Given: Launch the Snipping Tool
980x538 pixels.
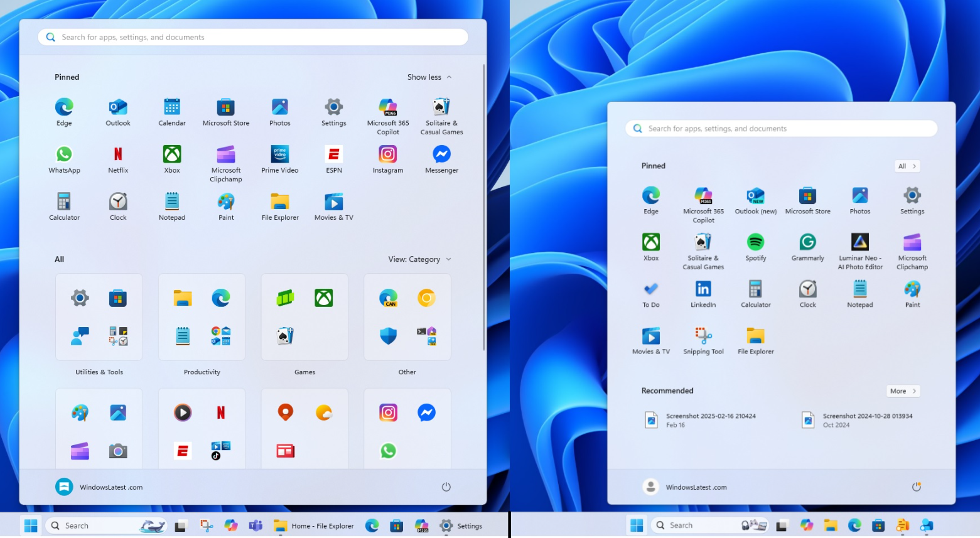Looking at the screenshot, I should click(703, 336).
